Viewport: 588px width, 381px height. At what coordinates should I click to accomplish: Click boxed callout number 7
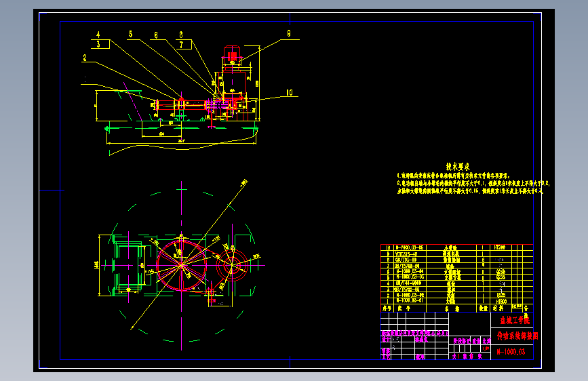pos(182,45)
